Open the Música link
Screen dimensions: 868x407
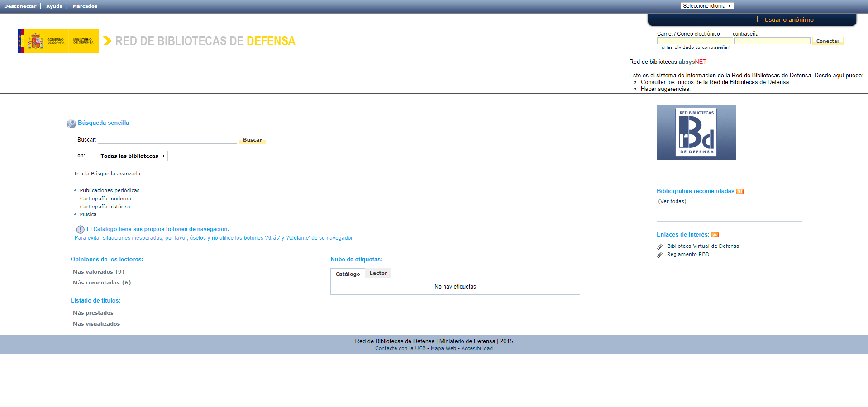click(x=88, y=214)
